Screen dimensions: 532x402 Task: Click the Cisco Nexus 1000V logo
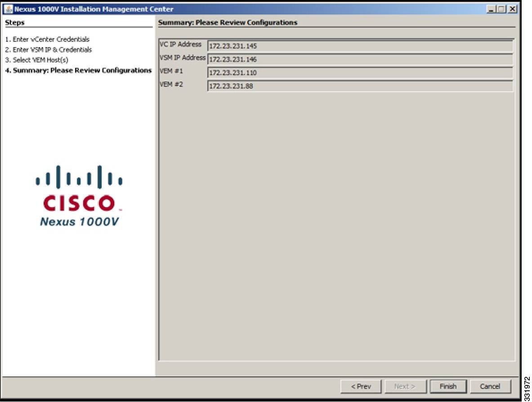[80, 195]
